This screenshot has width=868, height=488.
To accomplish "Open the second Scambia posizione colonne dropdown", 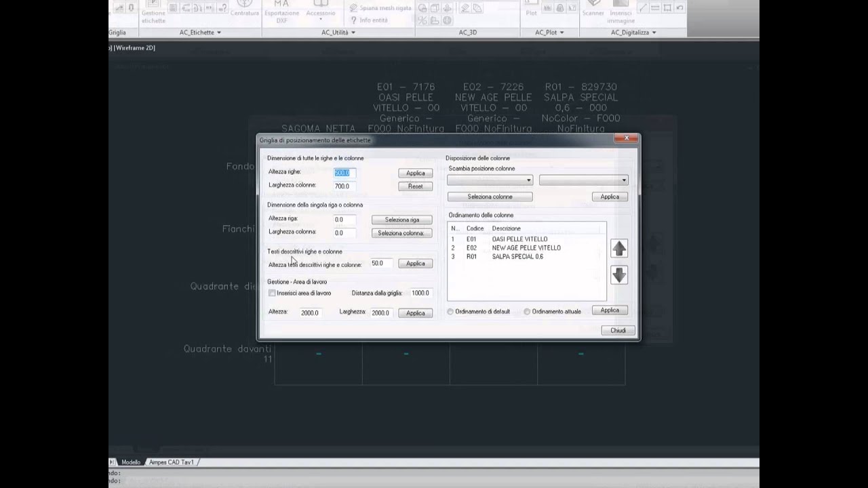I will click(x=583, y=180).
